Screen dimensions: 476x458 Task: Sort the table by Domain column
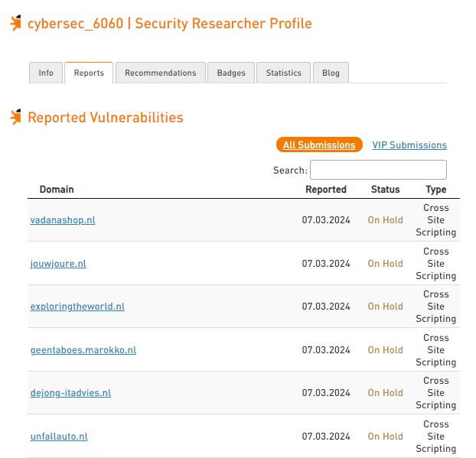coord(57,190)
